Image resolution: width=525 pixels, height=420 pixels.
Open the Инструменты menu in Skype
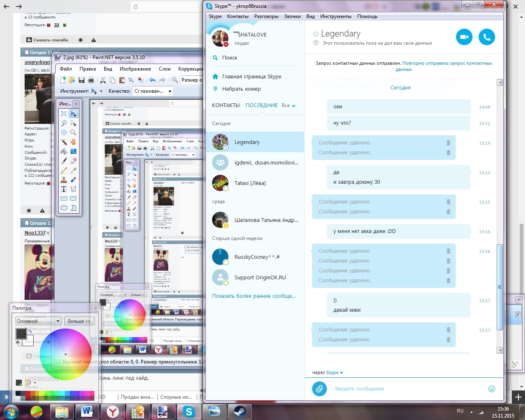coord(336,16)
